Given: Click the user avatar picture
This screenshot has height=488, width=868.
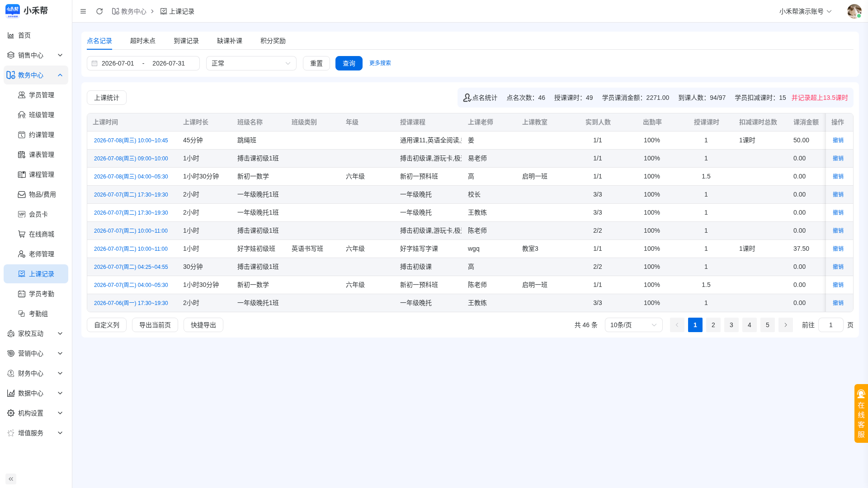Looking at the screenshot, I should pos(854,11).
